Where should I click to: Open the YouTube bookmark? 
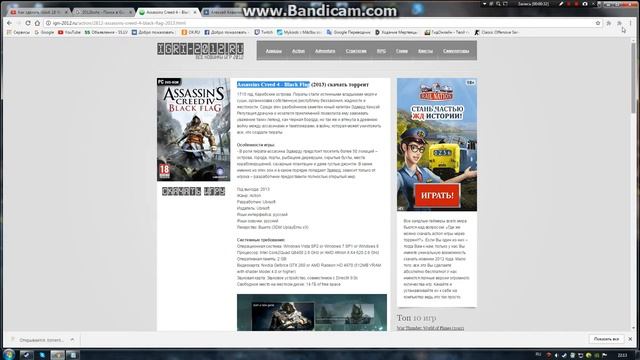69,32
